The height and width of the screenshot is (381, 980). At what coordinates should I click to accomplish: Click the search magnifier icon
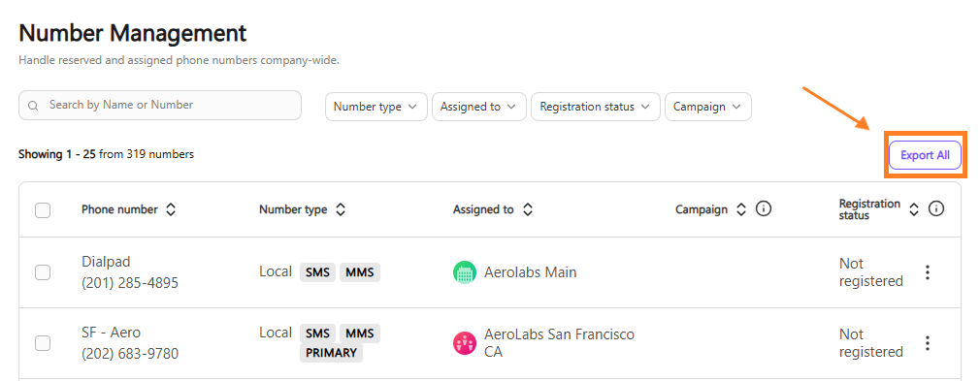pyautogui.click(x=33, y=106)
